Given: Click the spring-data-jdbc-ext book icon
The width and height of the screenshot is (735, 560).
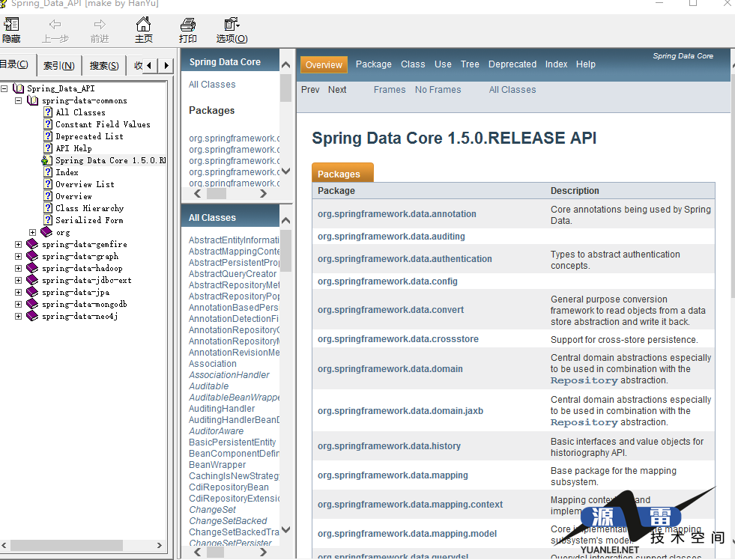Looking at the screenshot, I should point(32,280).
